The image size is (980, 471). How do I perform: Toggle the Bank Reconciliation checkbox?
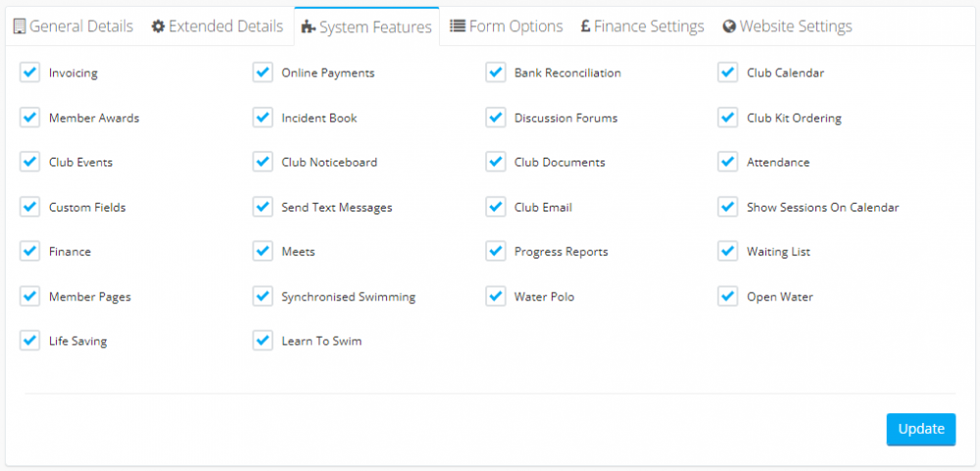[x=496, y=72]
